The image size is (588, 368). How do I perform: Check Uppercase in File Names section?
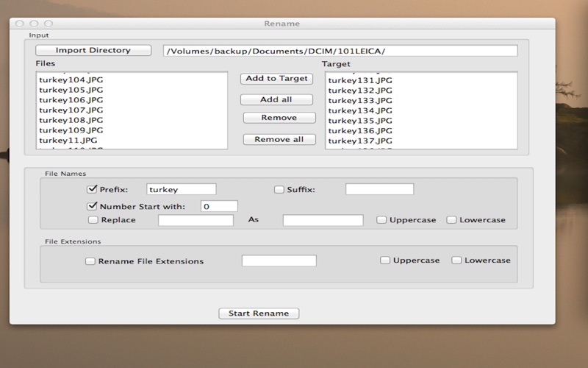point(381,219)
